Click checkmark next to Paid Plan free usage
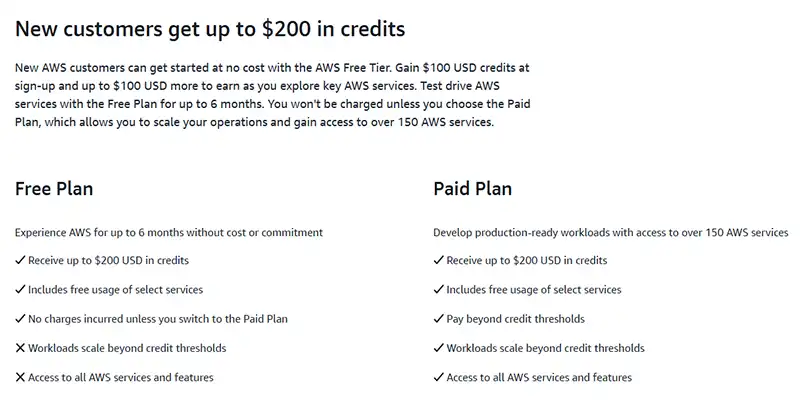This screenshot has height=400, width=800. pyautogui.click(x=439, y=289)
